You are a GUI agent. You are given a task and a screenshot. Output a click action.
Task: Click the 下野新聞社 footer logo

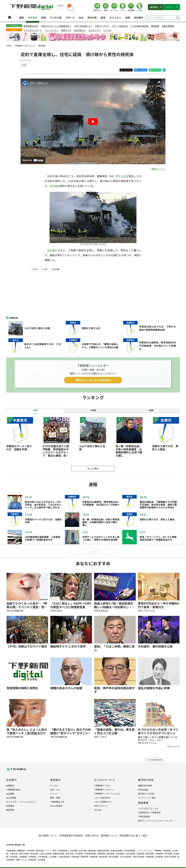(x=17, y=769)
